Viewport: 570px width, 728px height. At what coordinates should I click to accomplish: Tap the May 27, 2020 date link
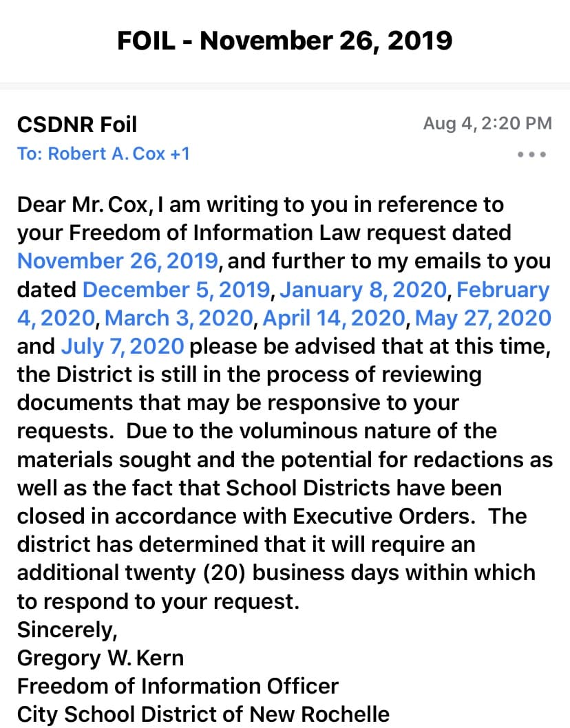pyautogui.click(x=483, y=318)
